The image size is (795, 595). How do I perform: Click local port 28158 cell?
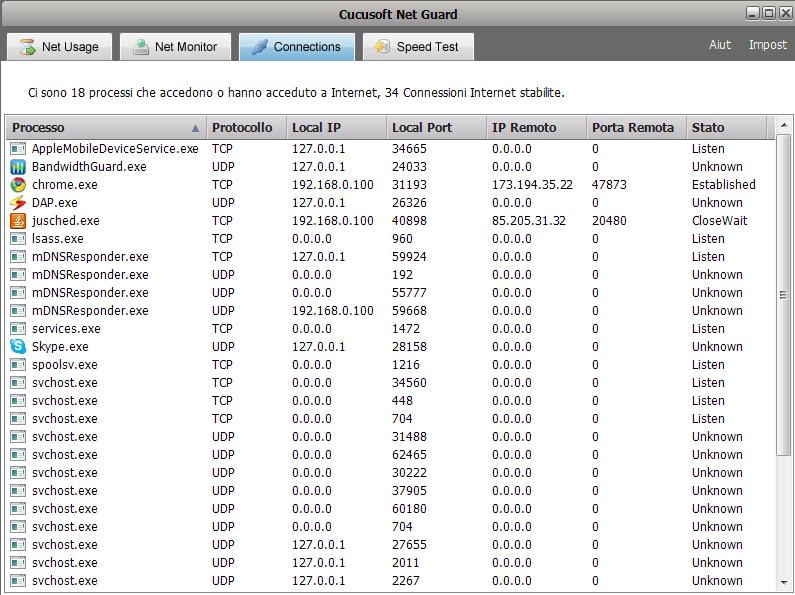409,347
